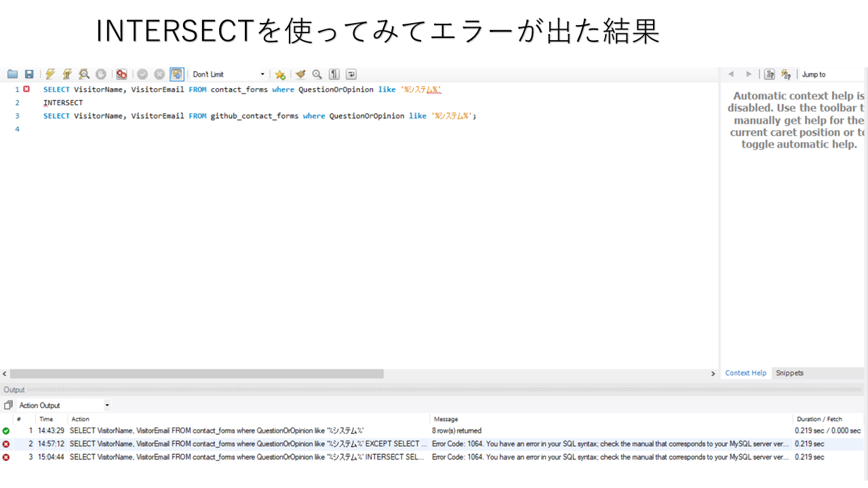Execute statement under cursor lightning icon
The height and width of the screenshot is (488, 868).
67,74
